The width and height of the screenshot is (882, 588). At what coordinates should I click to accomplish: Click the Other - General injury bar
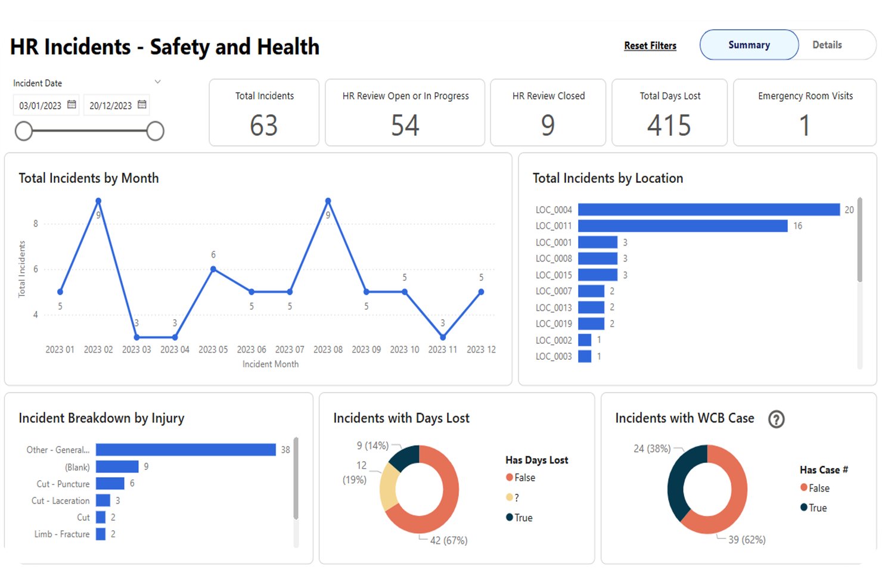click(186, 450)
